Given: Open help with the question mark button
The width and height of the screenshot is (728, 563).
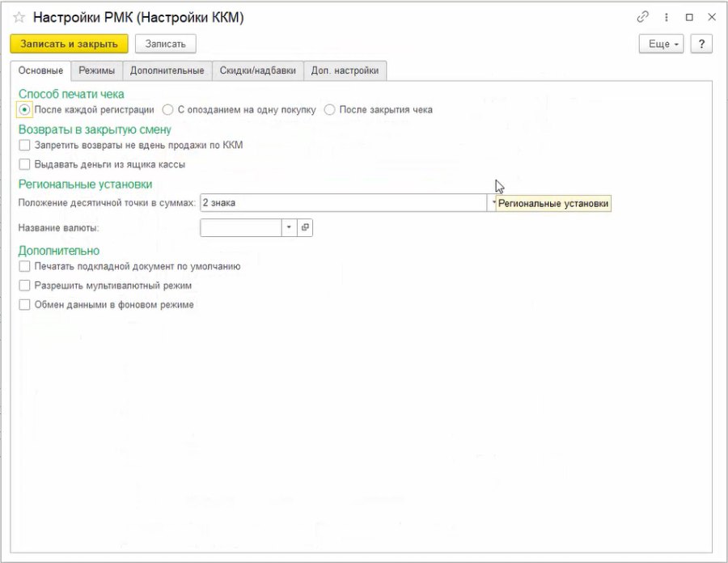Looking at the screenshot, I should (x=701, y=44).
